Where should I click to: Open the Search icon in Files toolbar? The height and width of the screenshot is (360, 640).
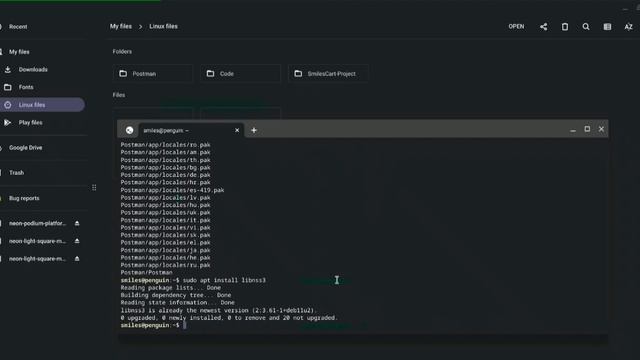(586, 27)
